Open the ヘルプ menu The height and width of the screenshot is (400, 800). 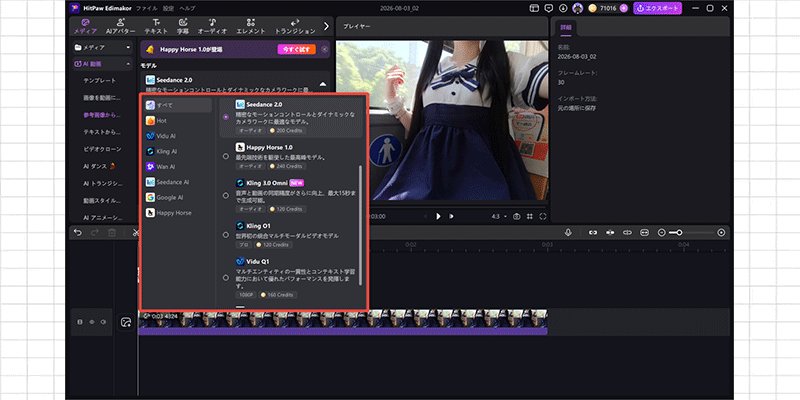tap(187, 8)
